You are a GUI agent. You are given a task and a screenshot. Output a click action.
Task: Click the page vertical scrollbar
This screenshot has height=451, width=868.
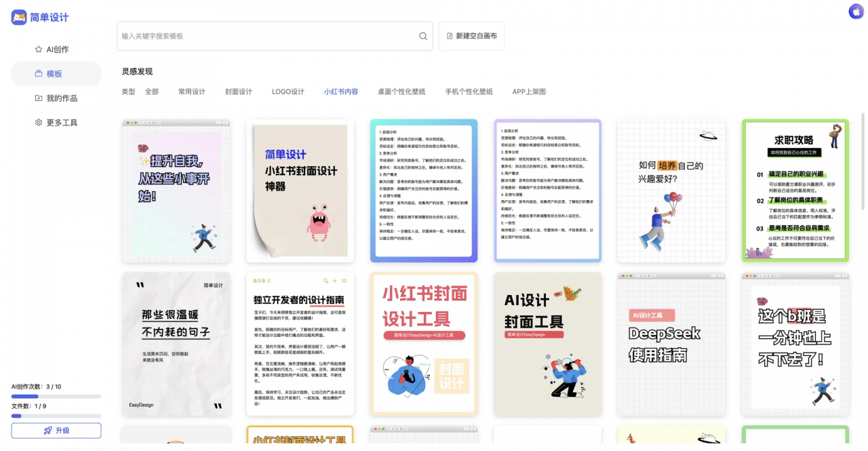click(863, 163)
